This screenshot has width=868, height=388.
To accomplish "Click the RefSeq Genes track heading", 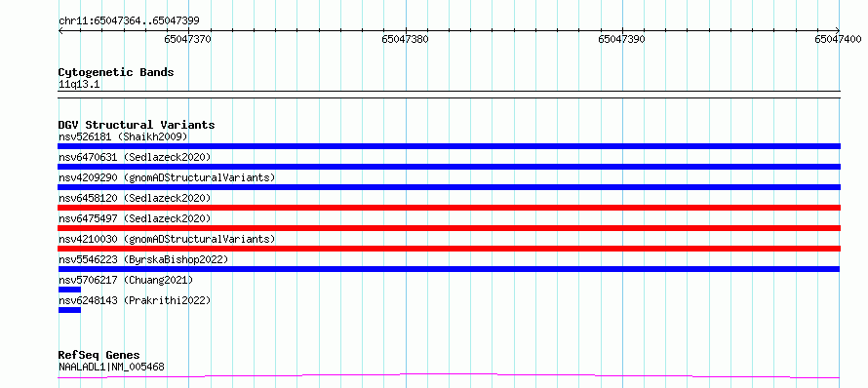I will tap(99, 355).
